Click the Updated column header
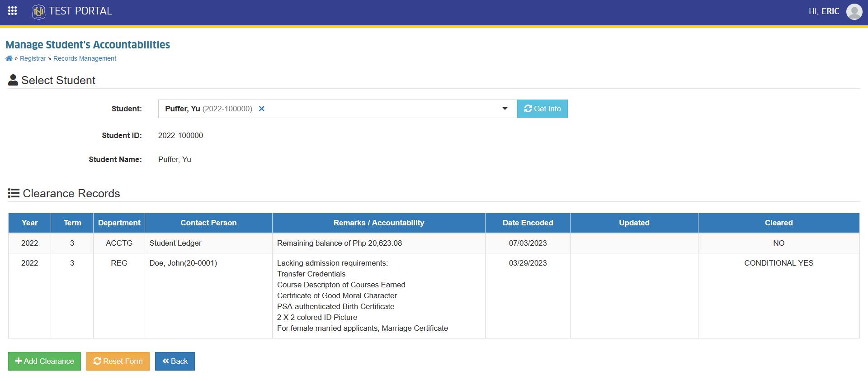868x381 pixels. [x=634, y=223]
